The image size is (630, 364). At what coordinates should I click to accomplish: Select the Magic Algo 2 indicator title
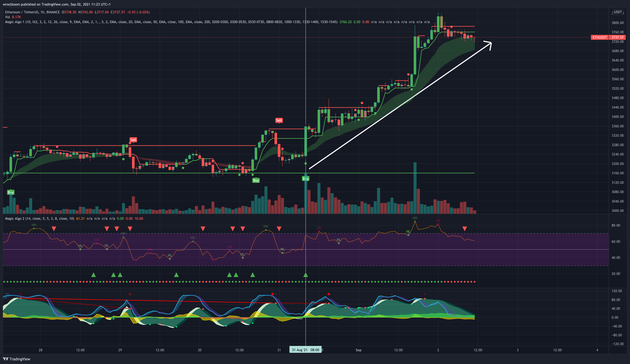(15, 219)
